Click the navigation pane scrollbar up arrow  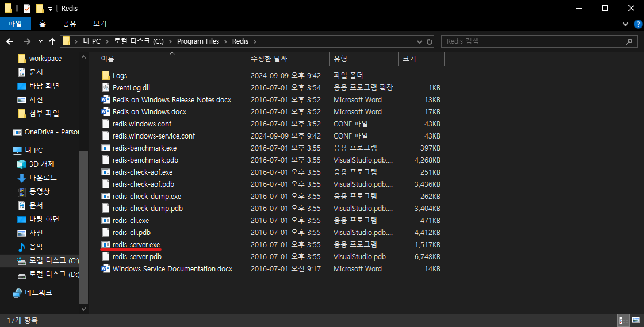pyautogui.click(x=84, y=57)
